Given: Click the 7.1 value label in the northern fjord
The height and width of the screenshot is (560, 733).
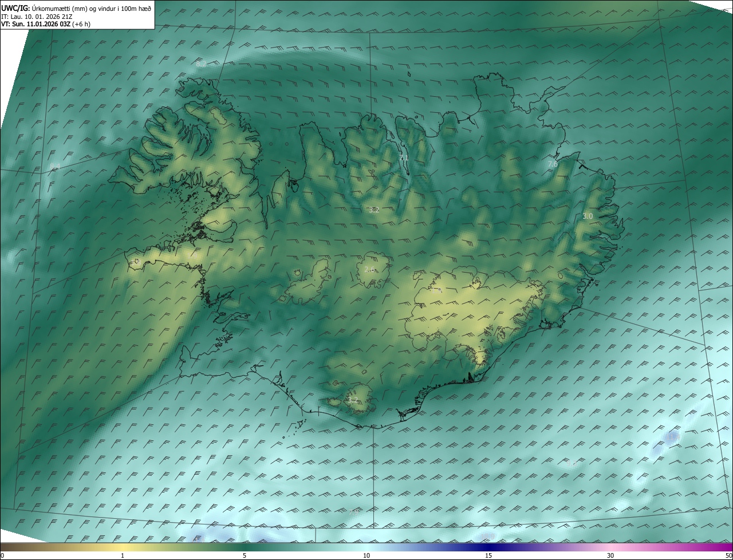Looking at the screenshot, I should [x=404, y=157].
